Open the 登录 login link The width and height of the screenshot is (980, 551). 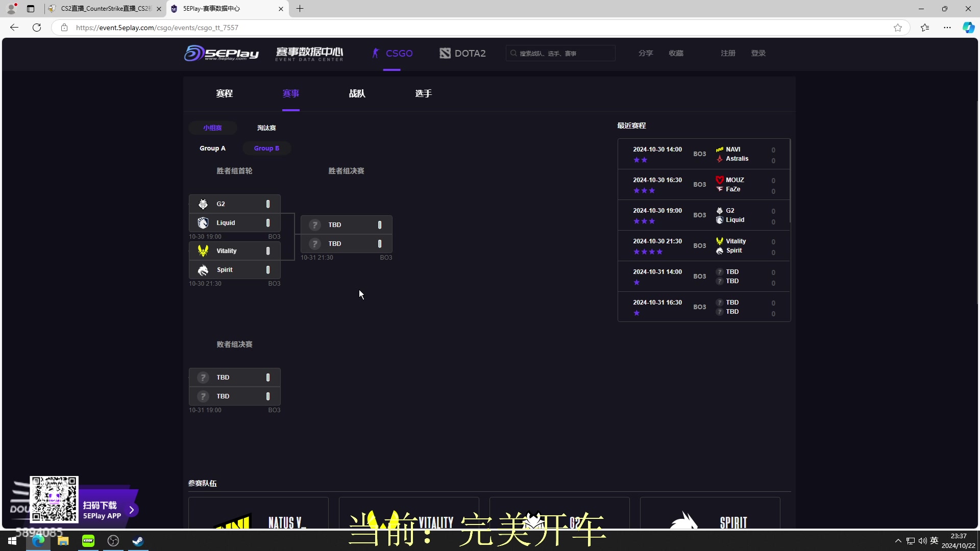click(x=758, y=53)
